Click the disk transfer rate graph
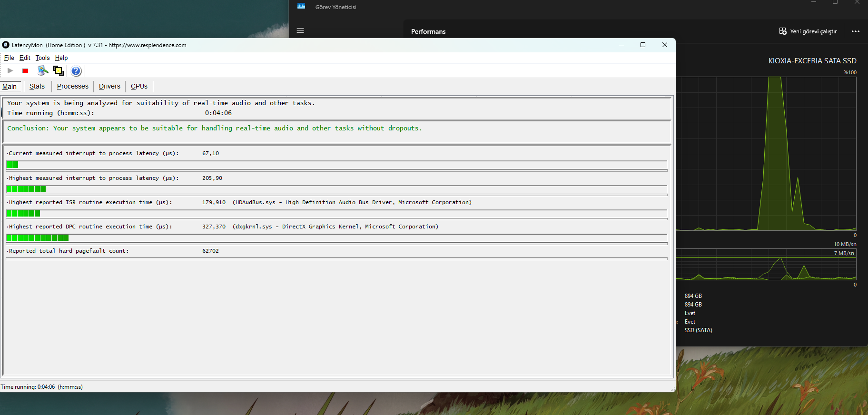The width and height of the screenshot is (868, 415). 766,264
